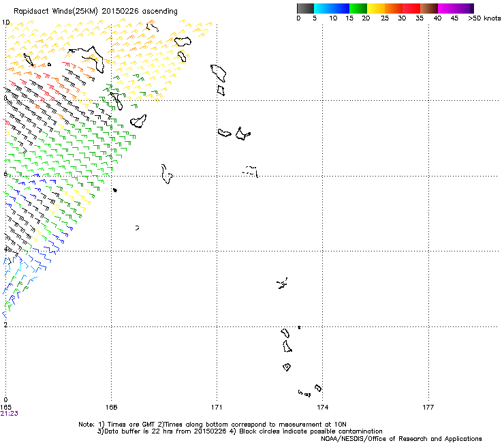The width and height of the screenshot is (504, 443).
Task: Click the '>50 knots' legend label
Action: click(484, 18)
